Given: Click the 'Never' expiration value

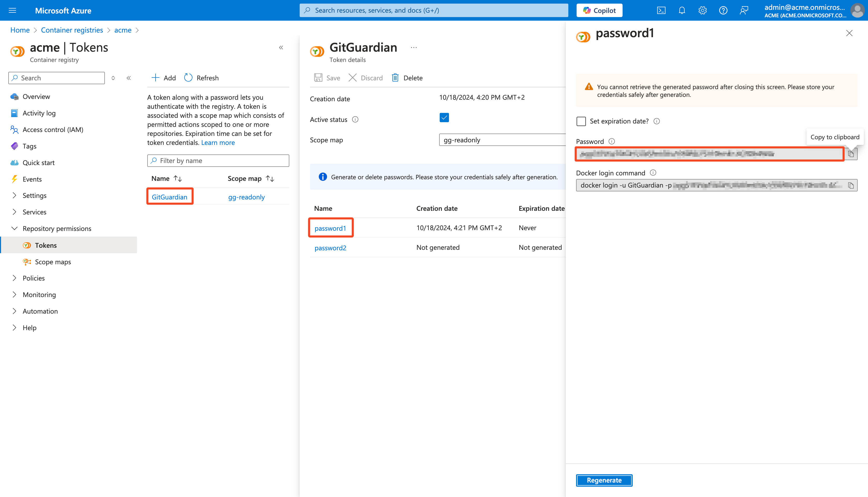Looking at the screenshot, I should tap(527, 228).
